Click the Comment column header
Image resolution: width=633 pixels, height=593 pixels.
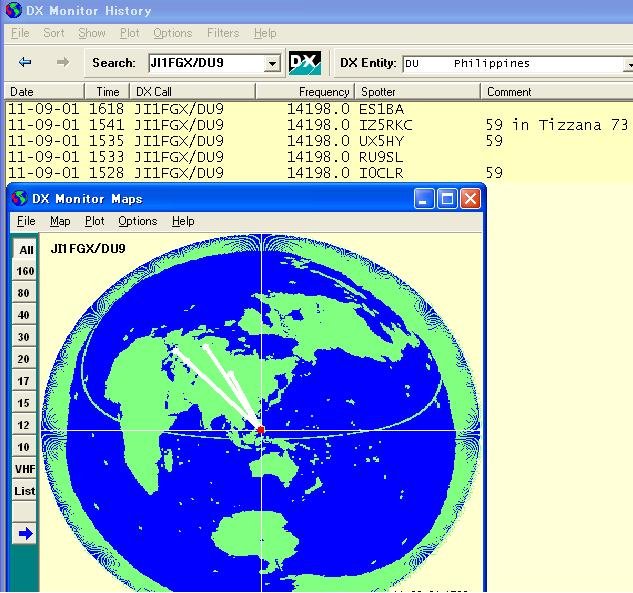[557, 92]
